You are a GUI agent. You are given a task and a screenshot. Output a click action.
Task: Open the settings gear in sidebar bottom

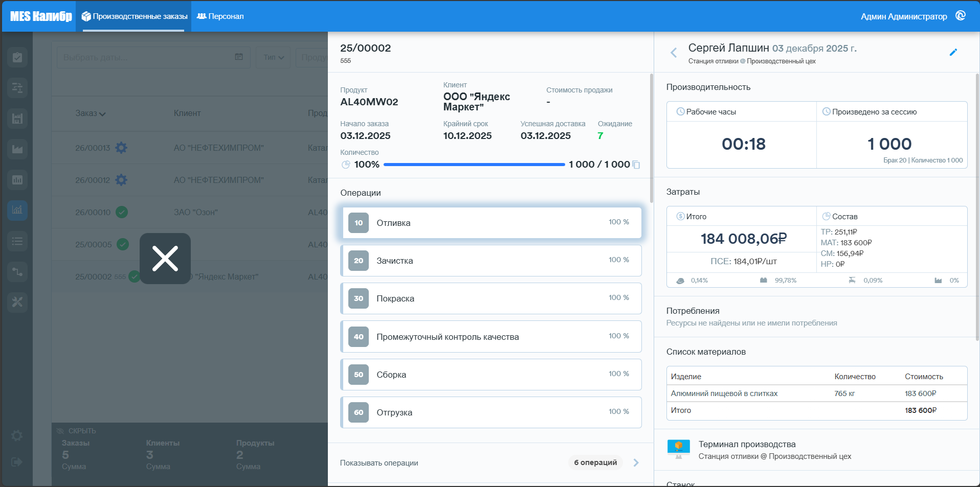(x=17, y=435)
